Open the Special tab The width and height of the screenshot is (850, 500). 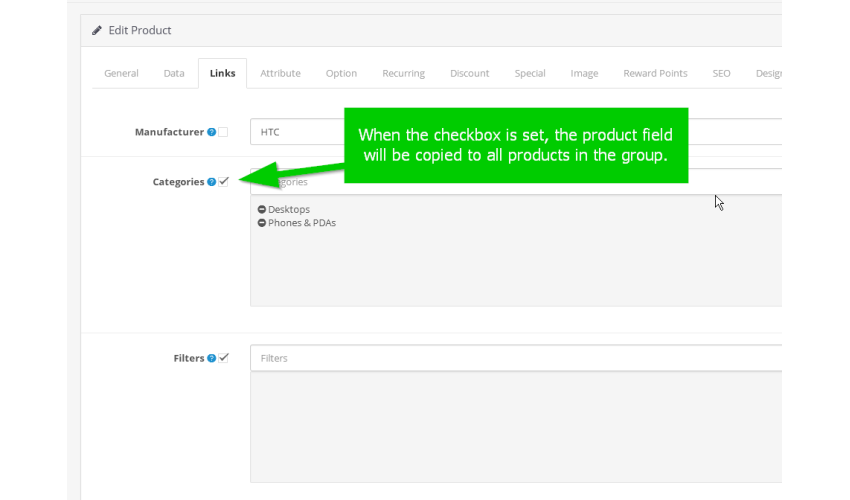tap(530, 73)
